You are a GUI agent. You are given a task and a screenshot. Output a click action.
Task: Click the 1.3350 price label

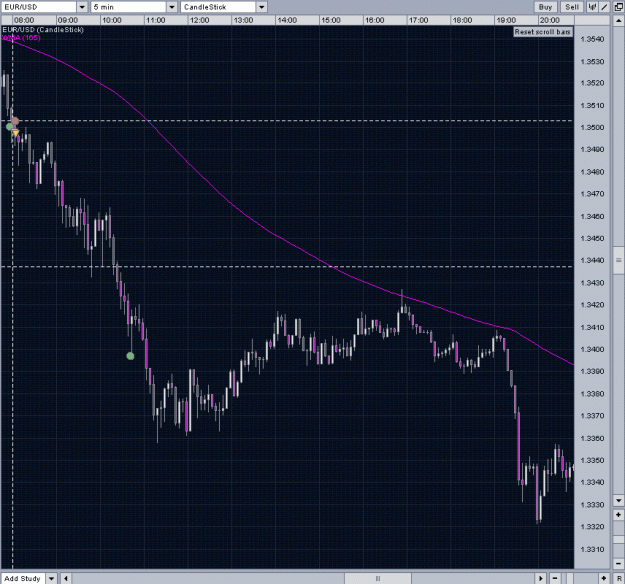(x=592, y=460)
